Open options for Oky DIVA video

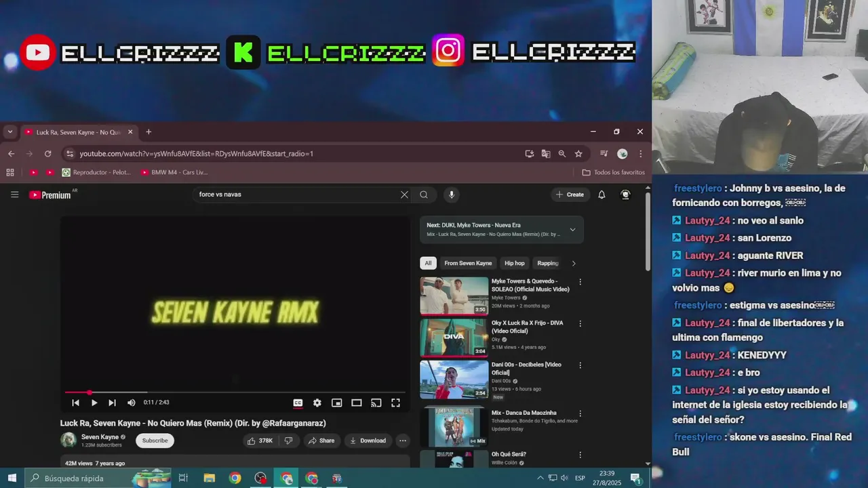[580, 324]
